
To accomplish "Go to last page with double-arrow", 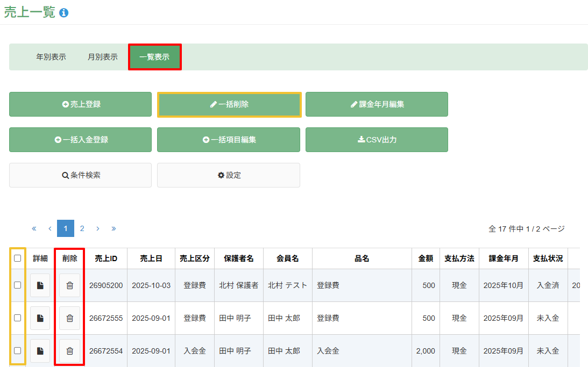I will (114, 228).
